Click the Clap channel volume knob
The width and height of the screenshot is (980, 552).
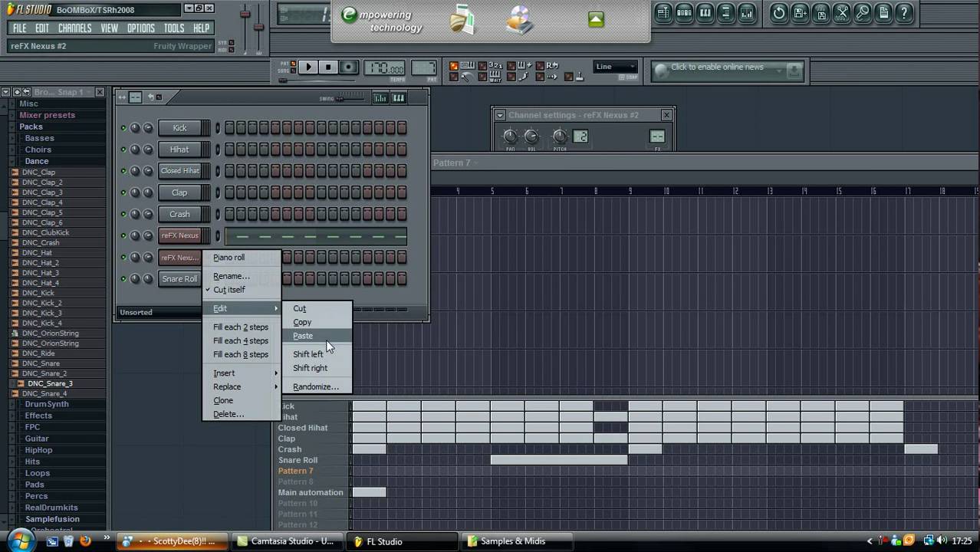[148, 192]
